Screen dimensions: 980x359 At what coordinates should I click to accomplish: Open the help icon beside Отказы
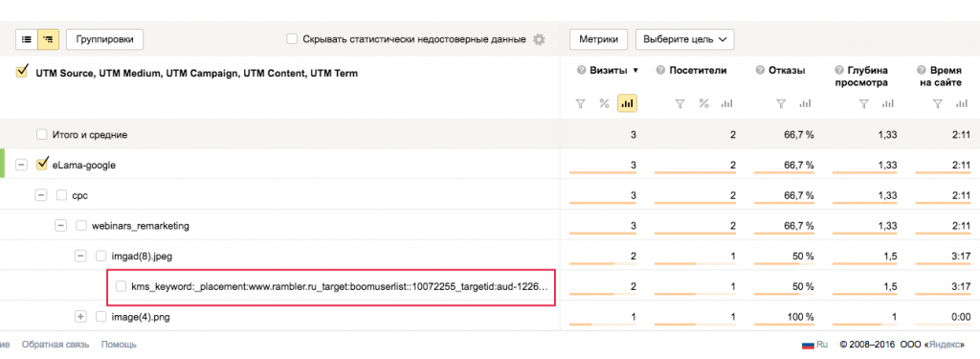point(760,70)
